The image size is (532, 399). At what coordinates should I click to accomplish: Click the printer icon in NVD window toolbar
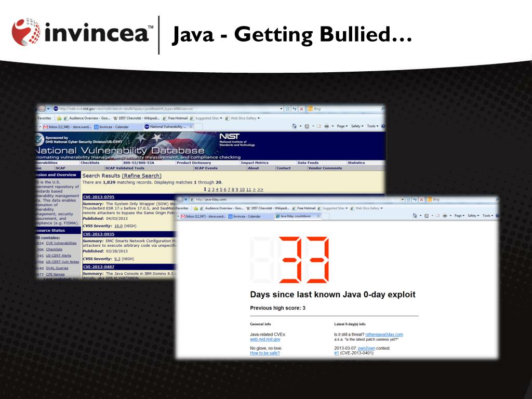click(326, 126)
